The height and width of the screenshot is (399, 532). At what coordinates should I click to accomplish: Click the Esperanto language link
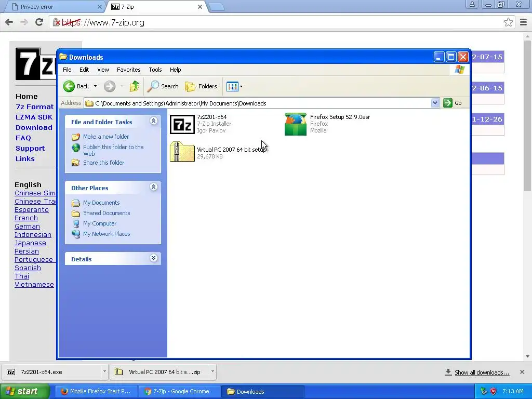pos(32,210)
